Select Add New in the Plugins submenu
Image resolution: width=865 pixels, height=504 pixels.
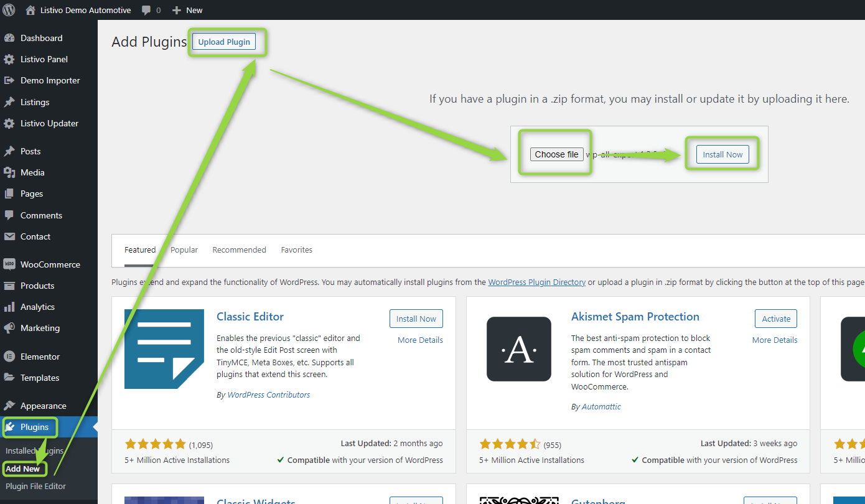coord(22,469)
